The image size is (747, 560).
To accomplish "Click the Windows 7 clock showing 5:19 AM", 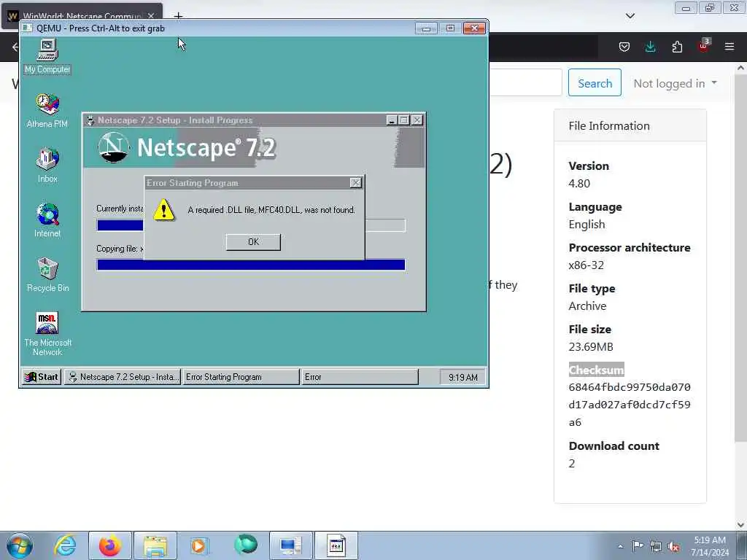I will tap(709, 546).
